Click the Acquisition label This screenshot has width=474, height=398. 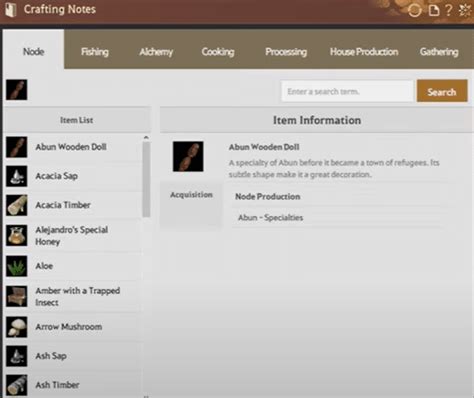point(191,195)
